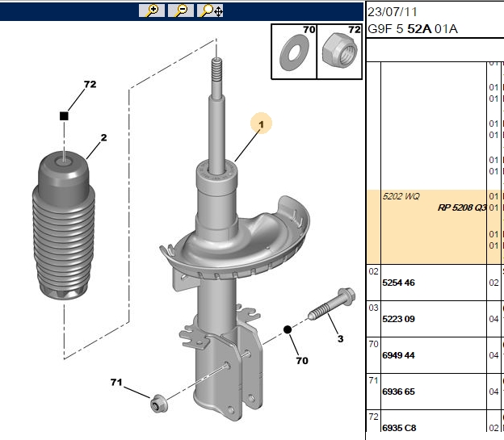Image resolution: width=504 pixels, height=440 pixels.
Task: Click the washer thumbnail labeled 70
Action: point(294,52)
